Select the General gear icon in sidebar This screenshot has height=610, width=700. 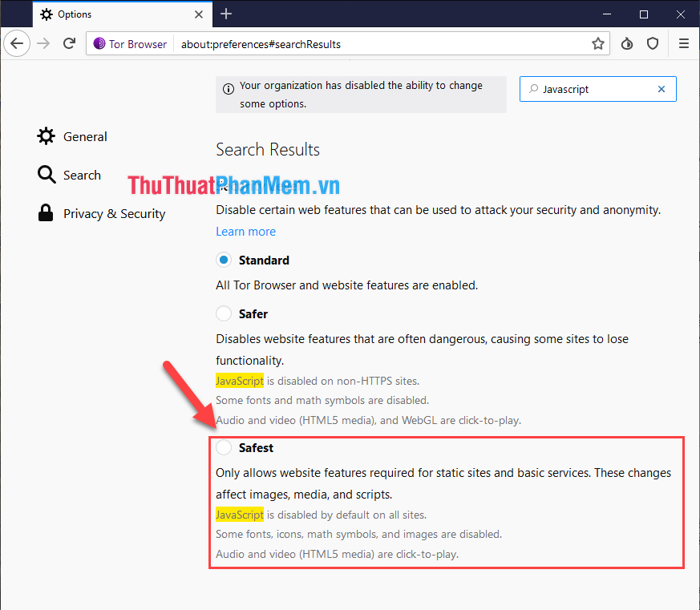(x=46, y=136)
